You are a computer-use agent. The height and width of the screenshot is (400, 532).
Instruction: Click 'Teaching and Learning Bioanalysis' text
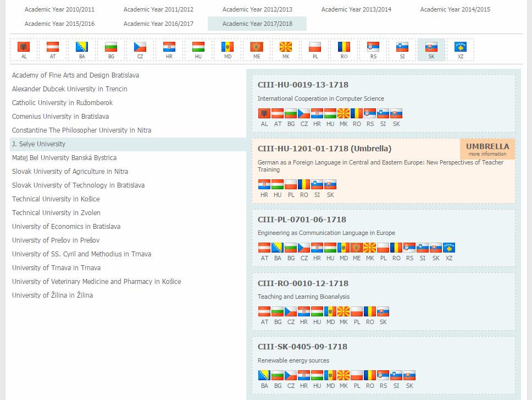click(x=303, y=297)
